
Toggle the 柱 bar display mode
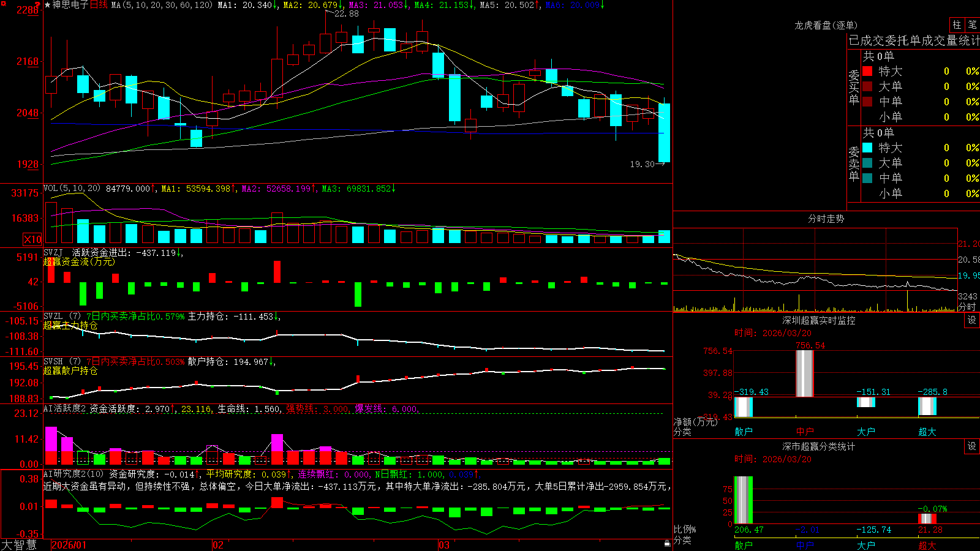(957, 25)
